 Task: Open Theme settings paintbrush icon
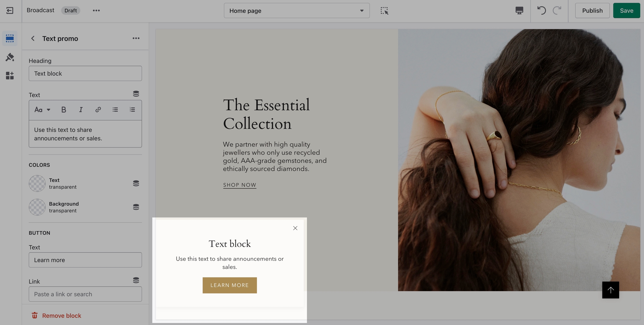coord(10,57)
